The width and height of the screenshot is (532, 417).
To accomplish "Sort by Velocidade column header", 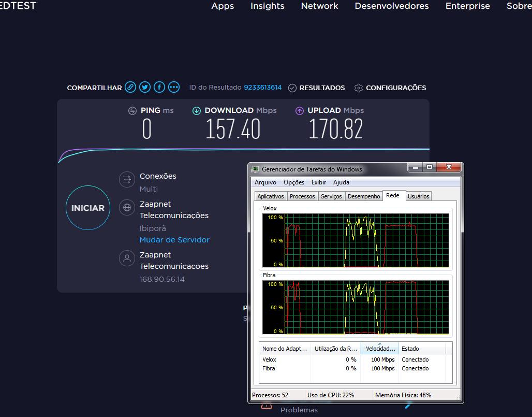I will (380, 349).
